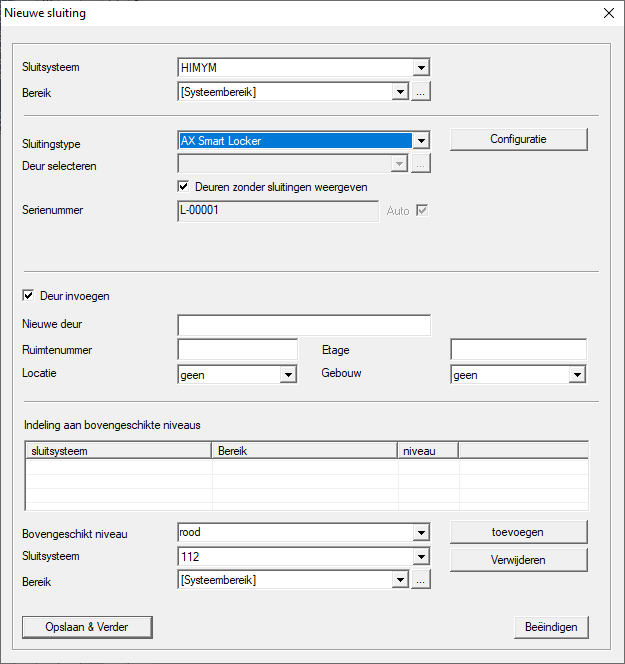Open the Locatie dropdown
Screen dimensions: 625x664
coord(288,375)
